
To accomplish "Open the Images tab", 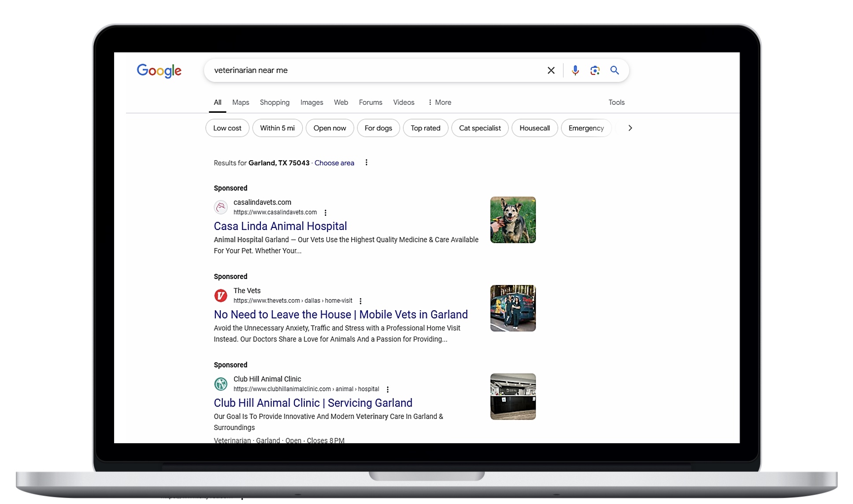I will click(x=312, y=102).
